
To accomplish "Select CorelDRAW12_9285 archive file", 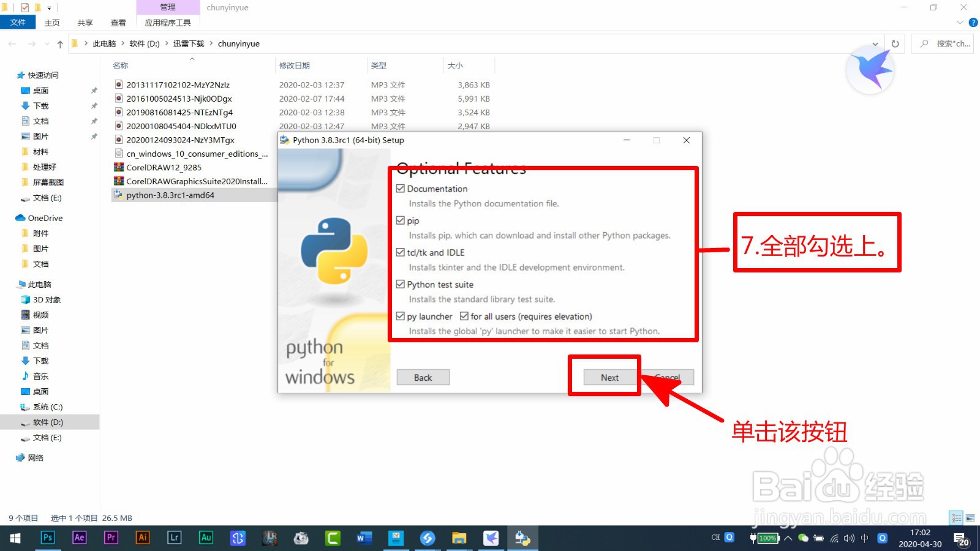I will coord(164,168).
